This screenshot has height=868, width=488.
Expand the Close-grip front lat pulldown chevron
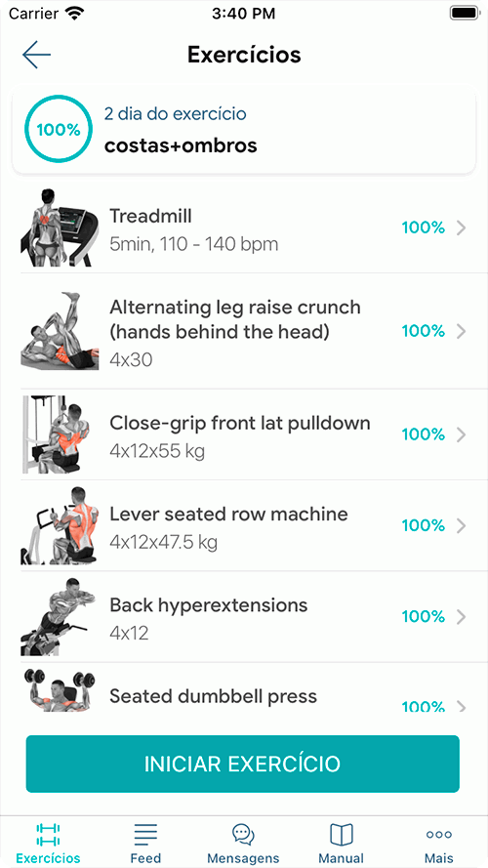pyautogui.click(x=462, y=434)
